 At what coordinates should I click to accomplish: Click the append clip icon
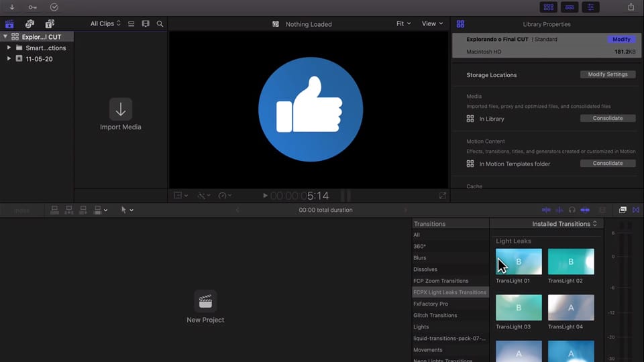(83, 210)
